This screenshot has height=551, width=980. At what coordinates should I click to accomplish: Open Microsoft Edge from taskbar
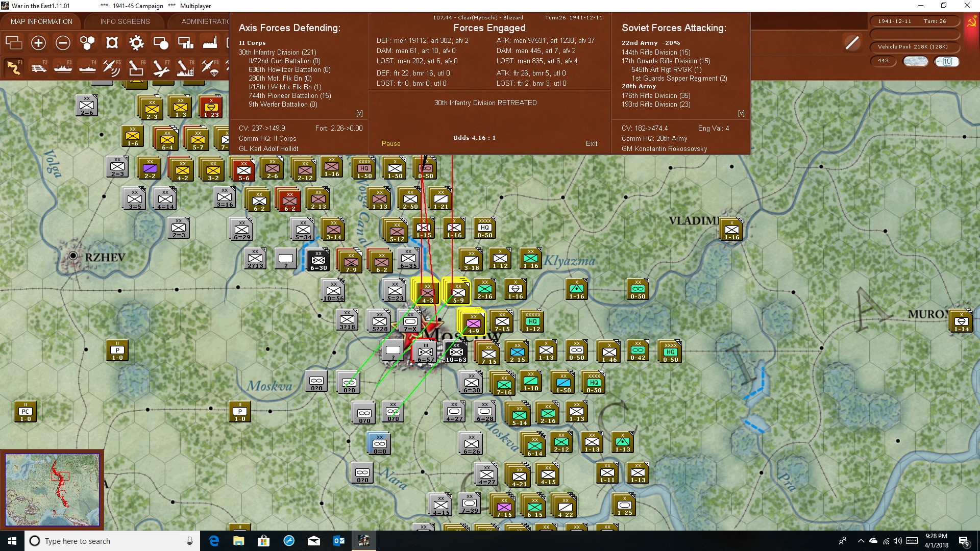pyautogui.click(x=214, y=541)
